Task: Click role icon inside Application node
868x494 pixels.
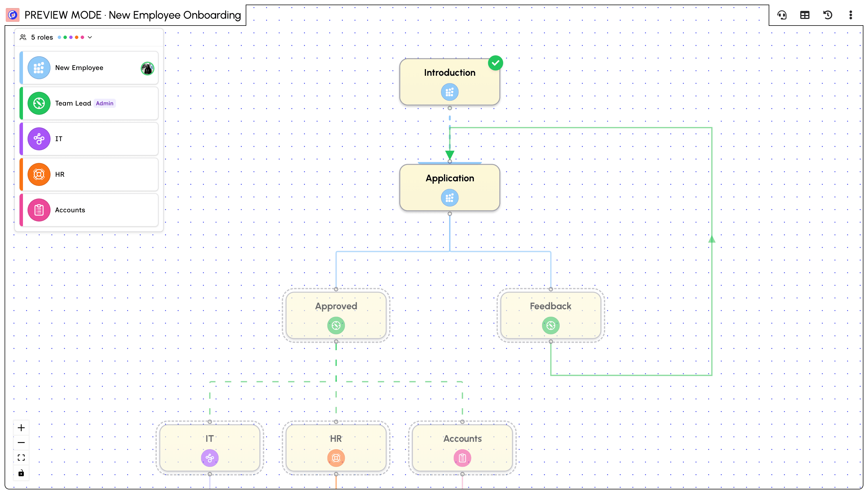Action: point(449,198)
